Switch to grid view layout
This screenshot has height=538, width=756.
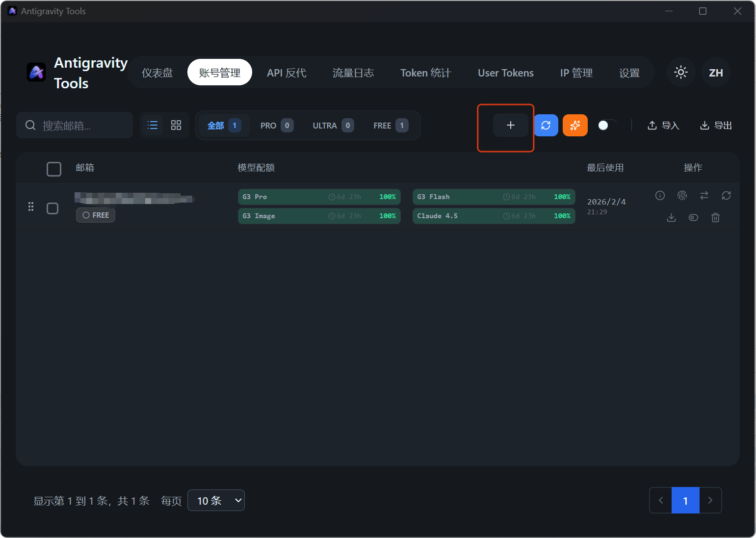click(176, 125)
